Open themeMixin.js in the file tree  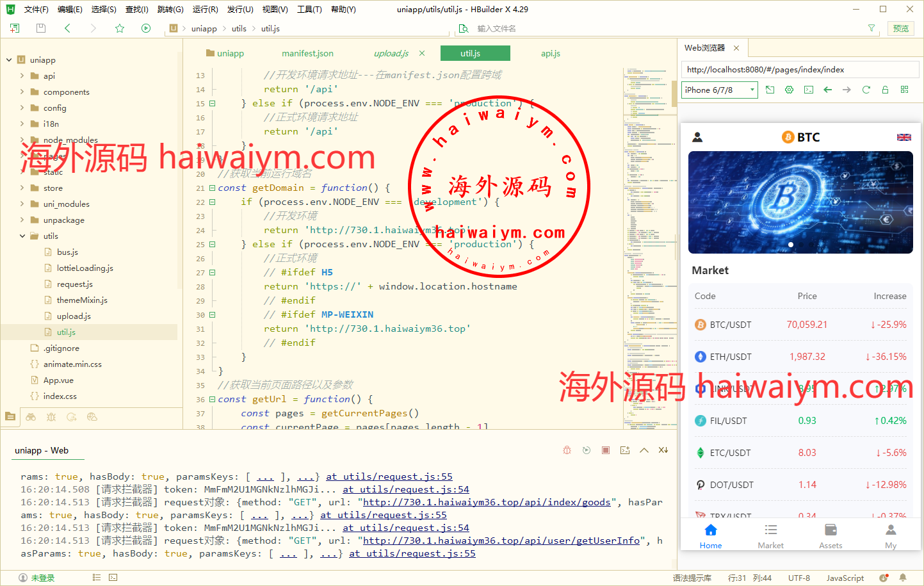coord(82,300)
